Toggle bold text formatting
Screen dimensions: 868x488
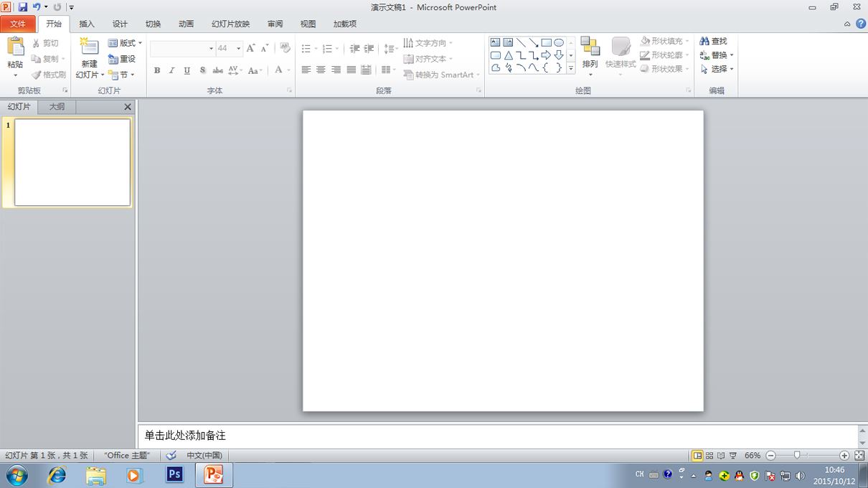pos(157,70)
